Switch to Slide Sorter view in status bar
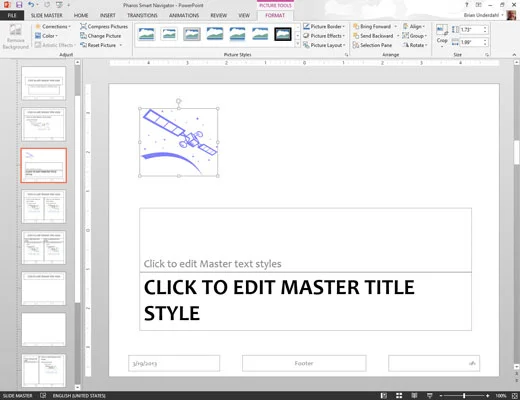Screen dimensions: 520x400 [399, 396]
